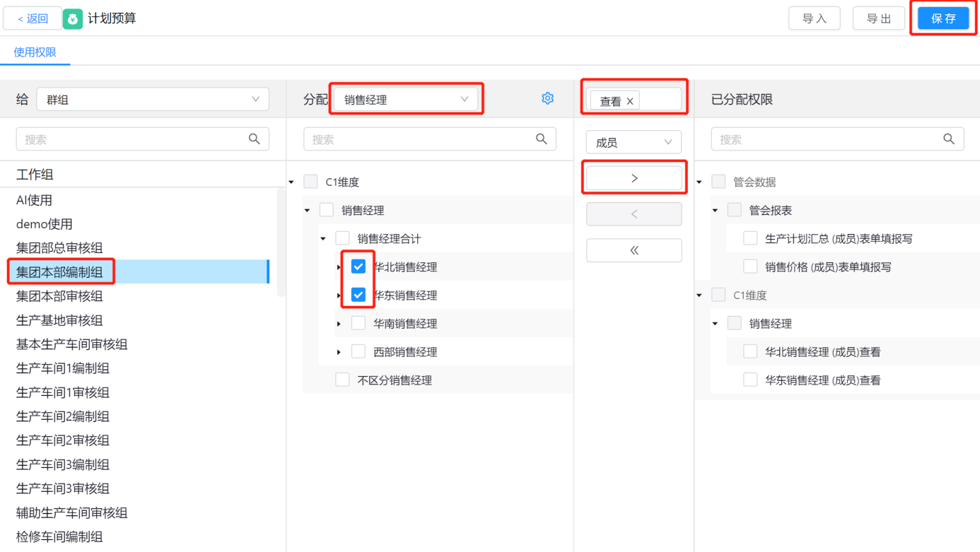Image resolution: width=980 pixels, height=552 pixels.
Task: Open the 群组 dropdown selector
Action: click(152, 100)
